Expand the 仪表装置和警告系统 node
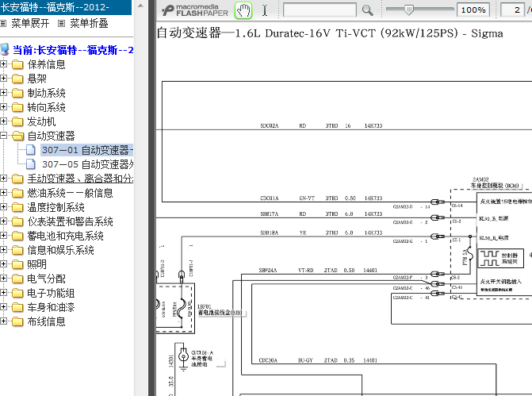Screen dimensions: 532x396 tap(3, 221)
